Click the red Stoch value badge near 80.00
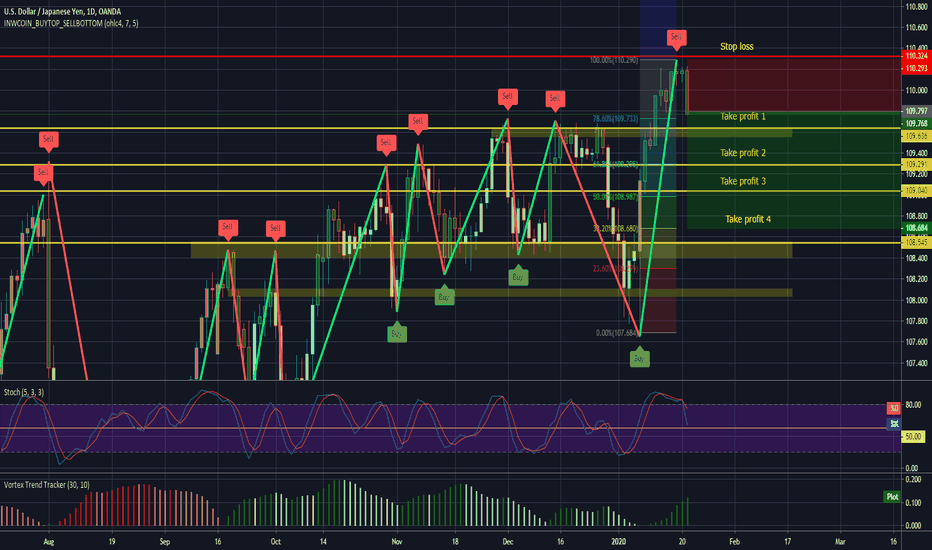The width and height of the screenshot is (932, 550). pyautogui.click(x=892, y=408)
